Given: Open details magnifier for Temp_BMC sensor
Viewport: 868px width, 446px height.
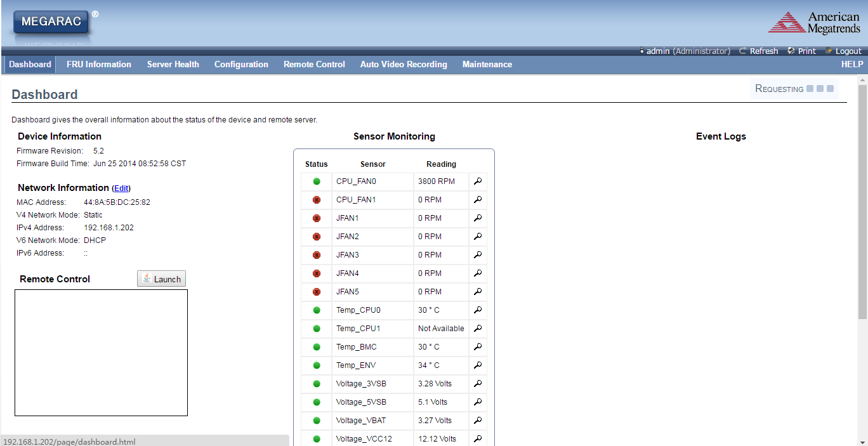Looking at the screenshot, I should tap(478, 347).
